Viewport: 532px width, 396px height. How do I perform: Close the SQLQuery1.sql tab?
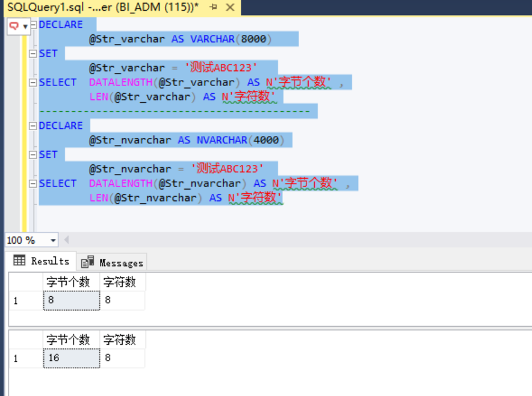click(x=230, y=7)
